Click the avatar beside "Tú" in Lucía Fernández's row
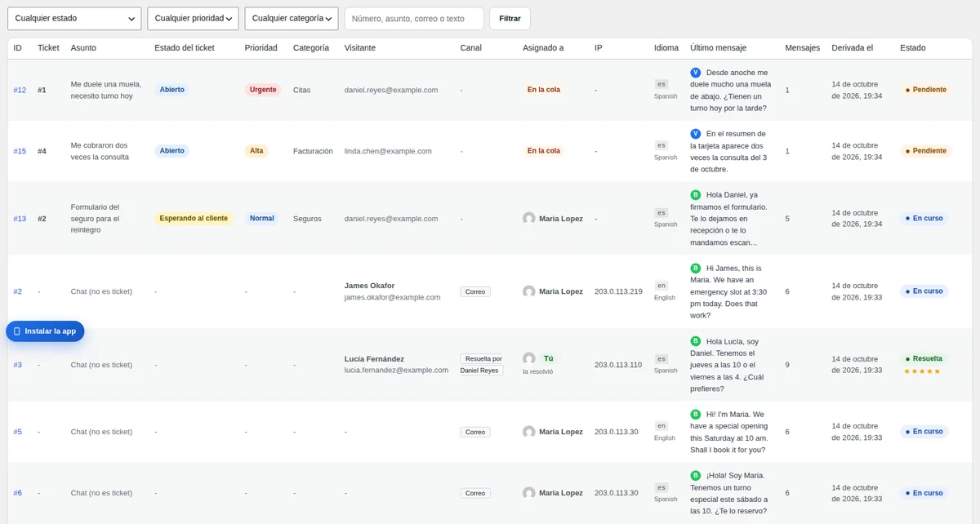 pos(529,358)
